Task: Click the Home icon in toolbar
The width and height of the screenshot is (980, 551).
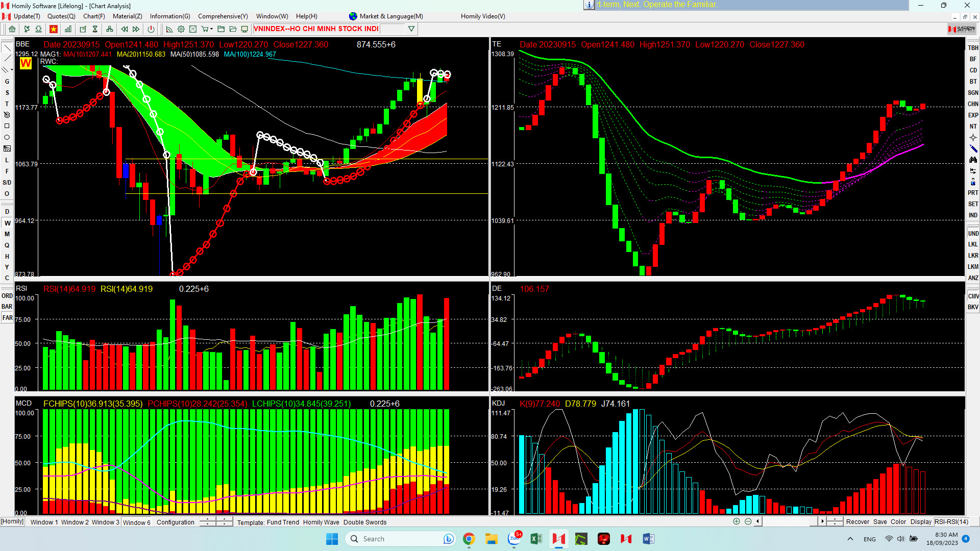Action: [12, 29]
